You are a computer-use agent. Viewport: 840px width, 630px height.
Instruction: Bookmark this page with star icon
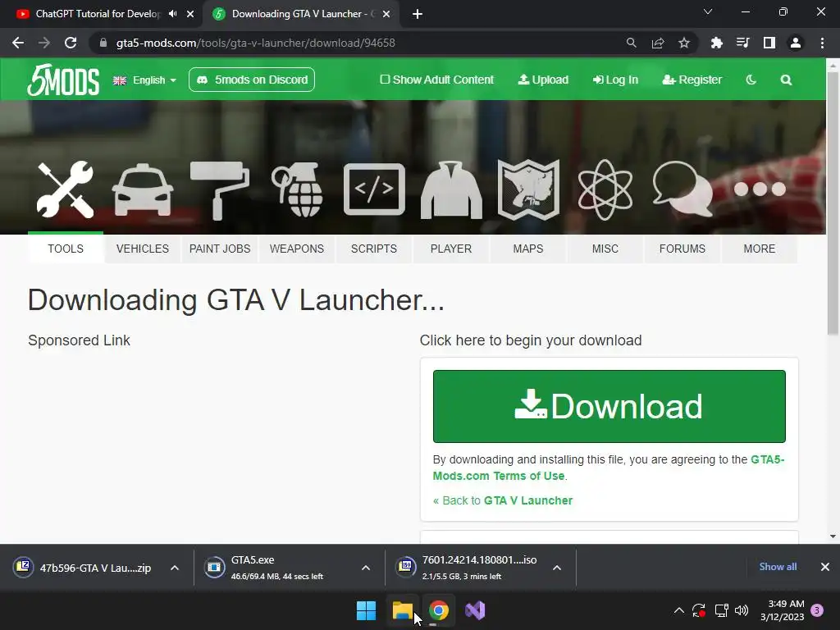point(684,43)
